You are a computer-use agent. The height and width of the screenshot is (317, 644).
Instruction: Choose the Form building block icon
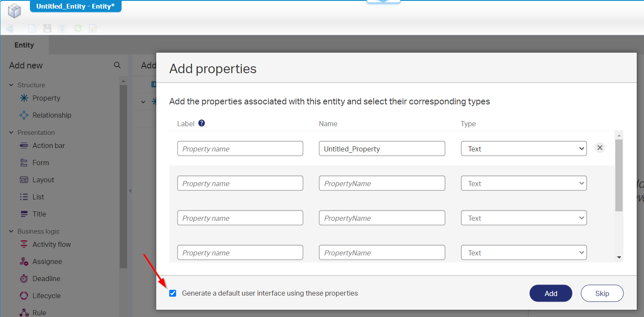point(24,163)
